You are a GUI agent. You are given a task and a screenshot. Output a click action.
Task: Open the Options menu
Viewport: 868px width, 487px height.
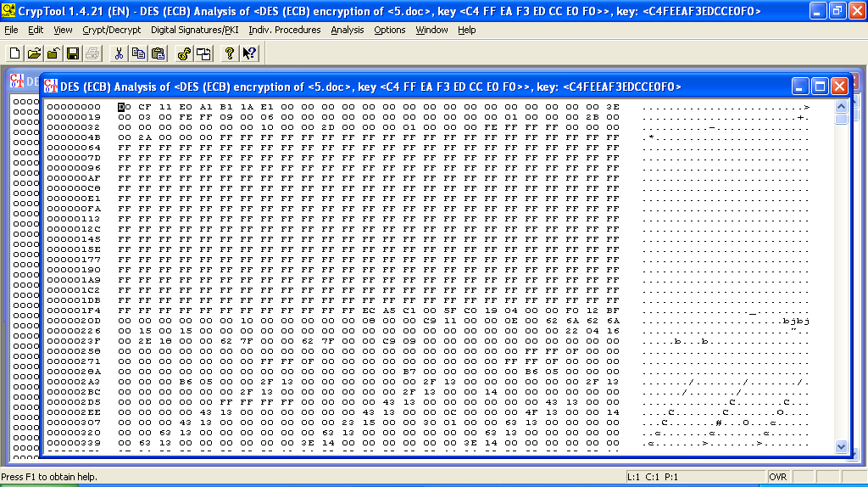pyautogui.click(x=390, y=30)
